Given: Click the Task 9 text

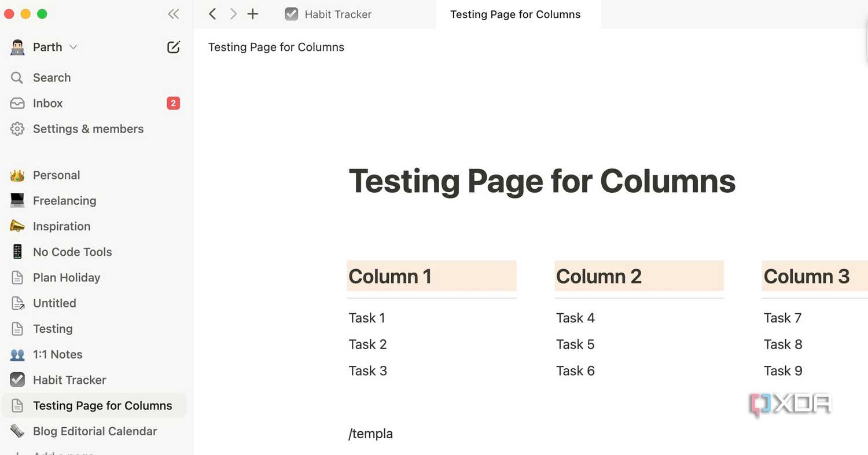Looking at the screenshot, I should pos(783,371).
